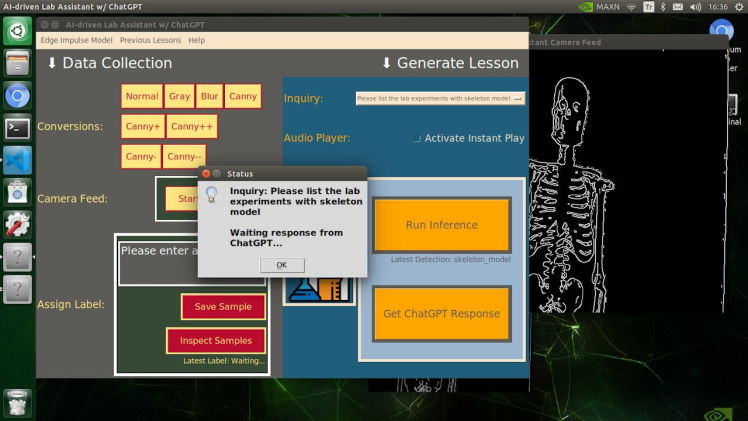
Task: Click the first unknown app question-mark dock icon
Action: coord(17,257)
